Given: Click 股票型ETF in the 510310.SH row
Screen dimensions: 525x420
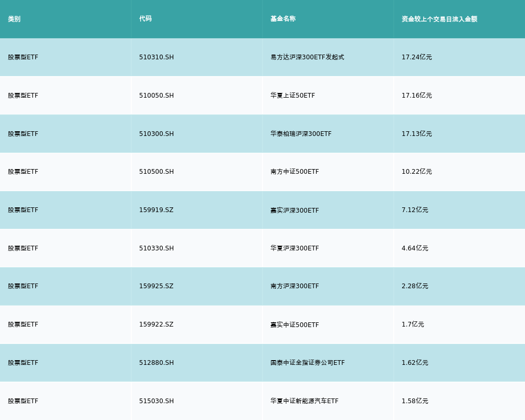Looking at the screenshot, I should [x=23, y=57].
